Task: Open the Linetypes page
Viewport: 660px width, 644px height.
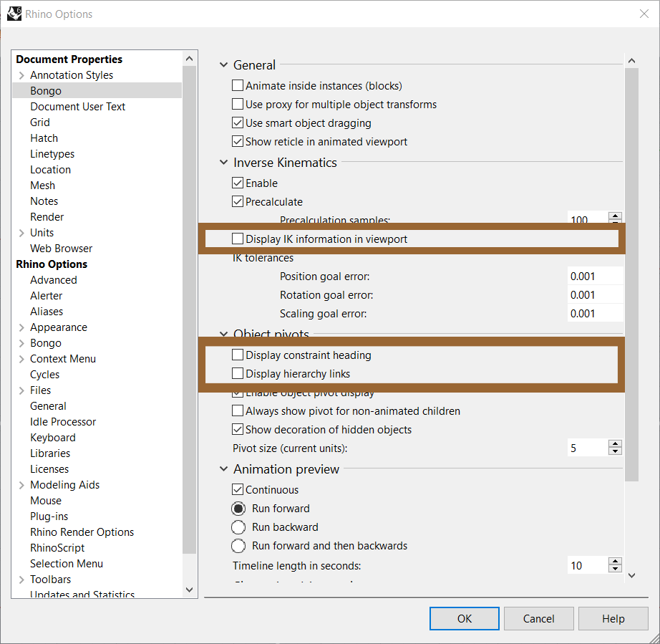Action: point(52,154)
